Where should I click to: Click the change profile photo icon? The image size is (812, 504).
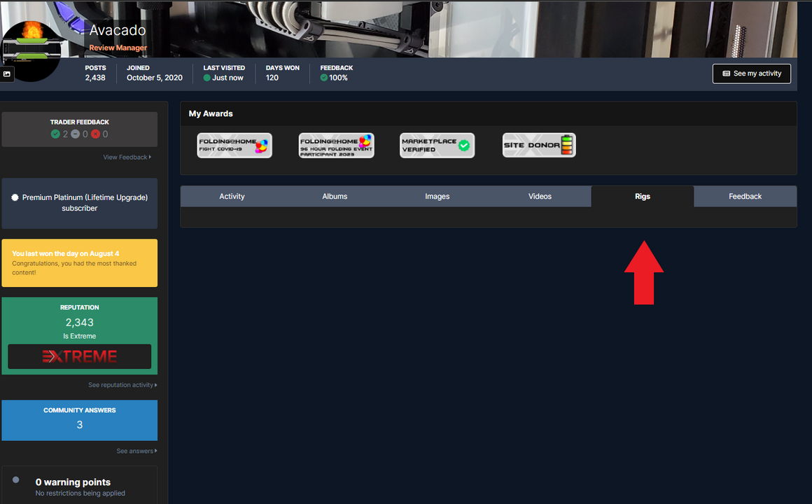tap(7, 73)
